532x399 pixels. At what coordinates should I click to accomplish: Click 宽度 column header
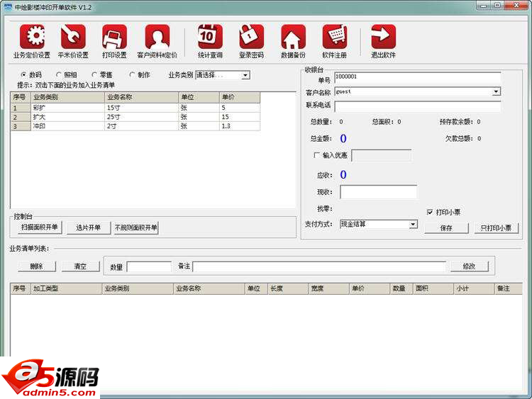(328, 288)
